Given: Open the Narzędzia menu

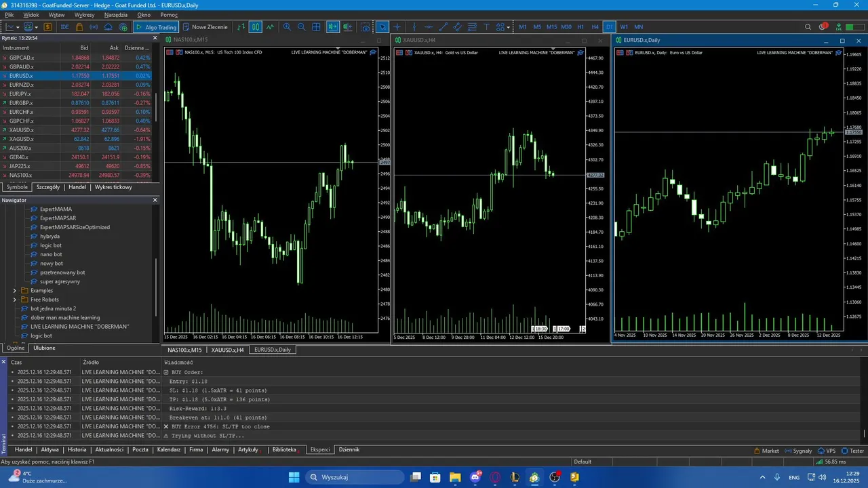Looking at the screenshot, I should [116, 14].
